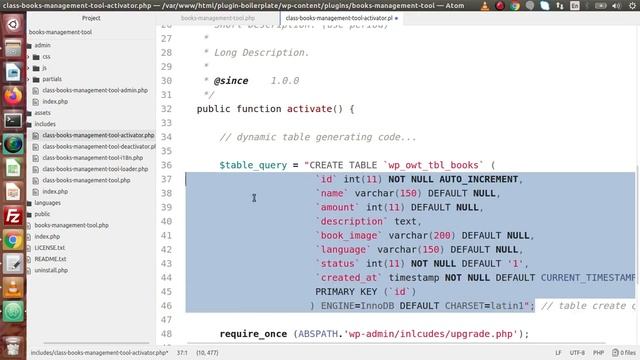Click Skype tray icon in top bar

pyautogui.click(x=545, y=6)
